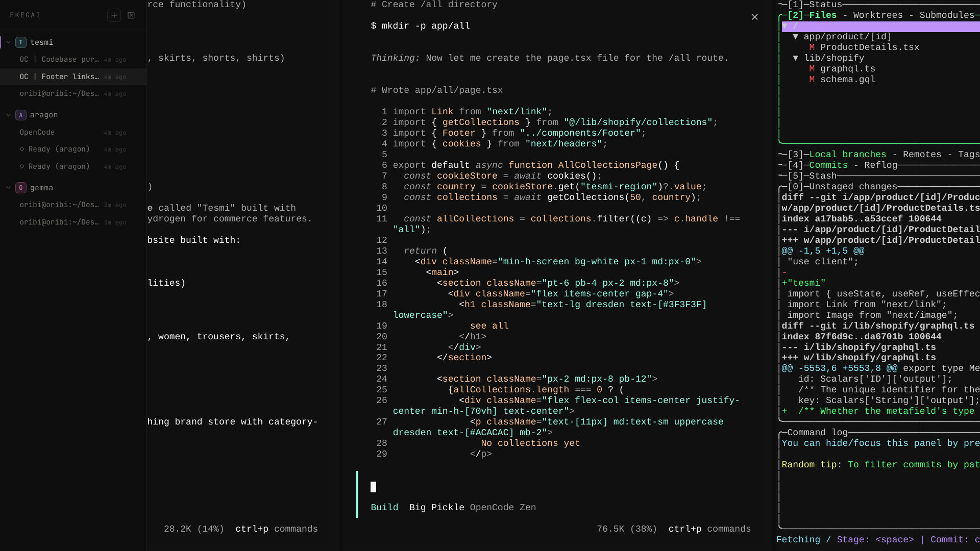Click the Big Pickle model name
Viewport: 980px width, 551px height.
click(436, 508)
